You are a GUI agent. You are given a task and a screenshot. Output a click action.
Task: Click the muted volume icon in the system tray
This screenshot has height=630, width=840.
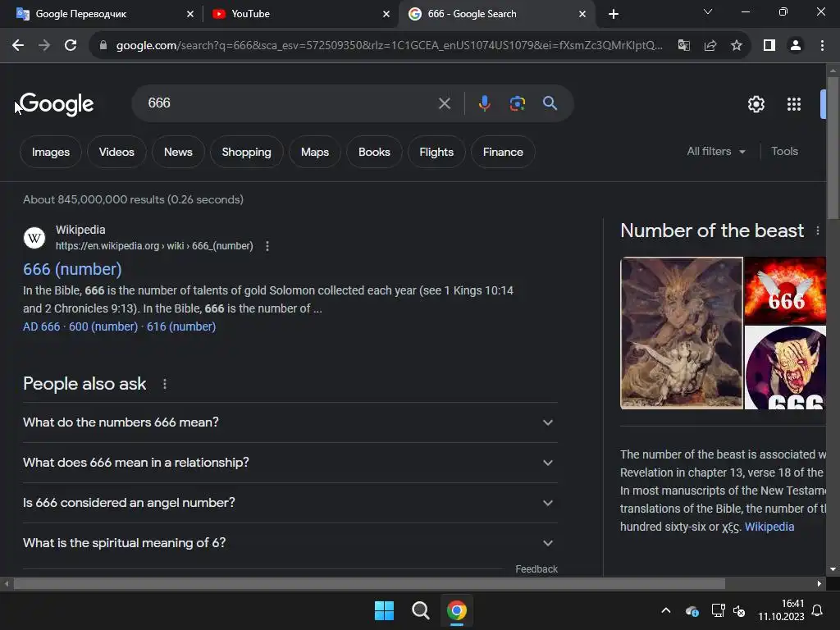click(x=739, y=610)
